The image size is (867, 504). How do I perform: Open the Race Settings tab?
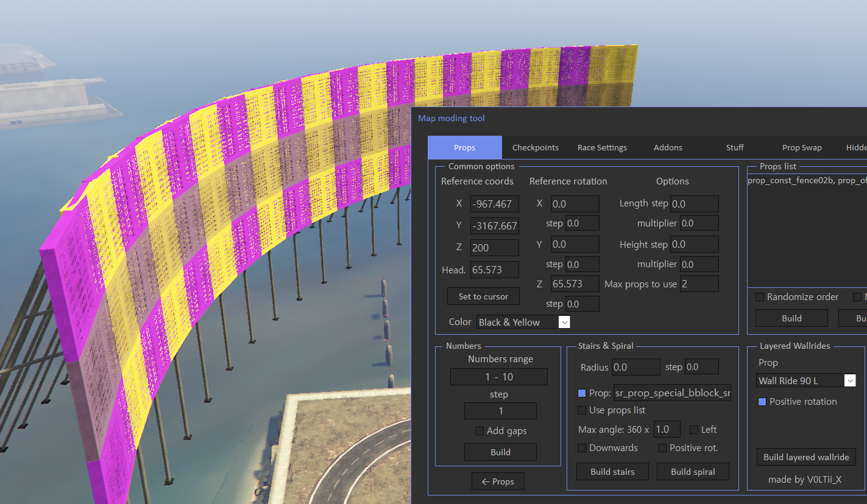coord(602,147)
